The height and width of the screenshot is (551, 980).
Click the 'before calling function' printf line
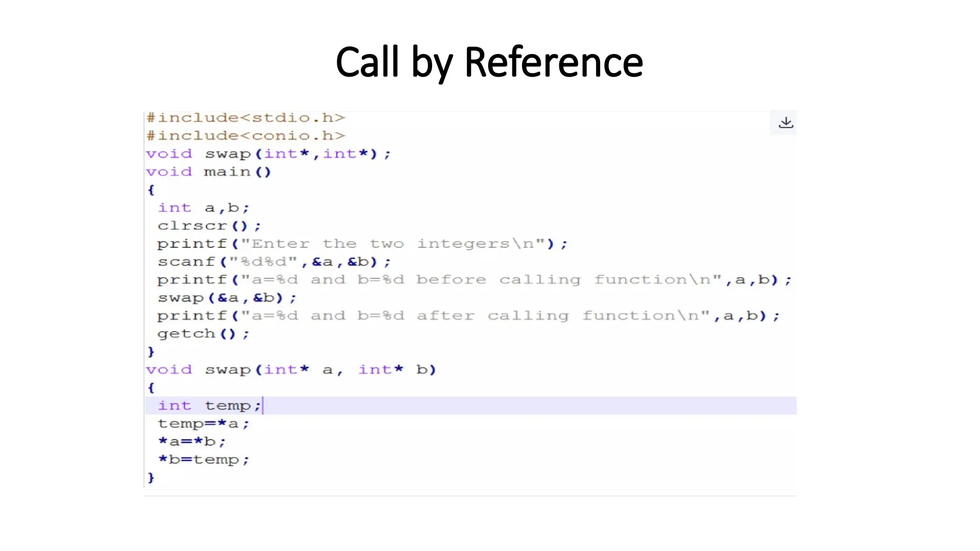pos(474,280)
